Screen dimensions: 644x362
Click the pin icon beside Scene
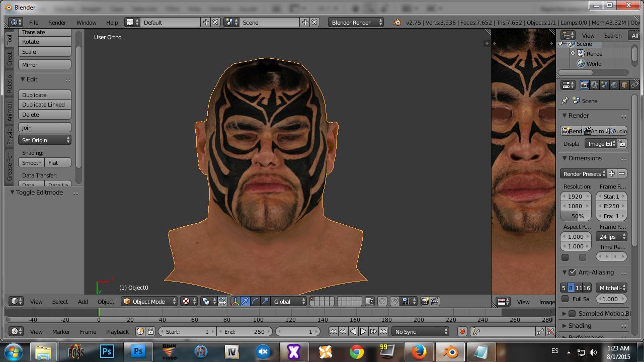[x=565, y=101]
